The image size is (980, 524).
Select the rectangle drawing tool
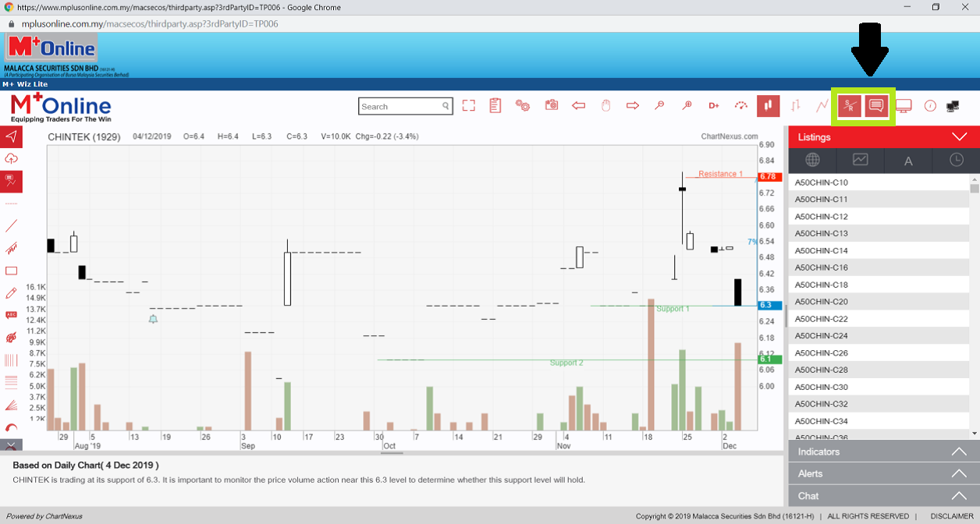(12, 271)
